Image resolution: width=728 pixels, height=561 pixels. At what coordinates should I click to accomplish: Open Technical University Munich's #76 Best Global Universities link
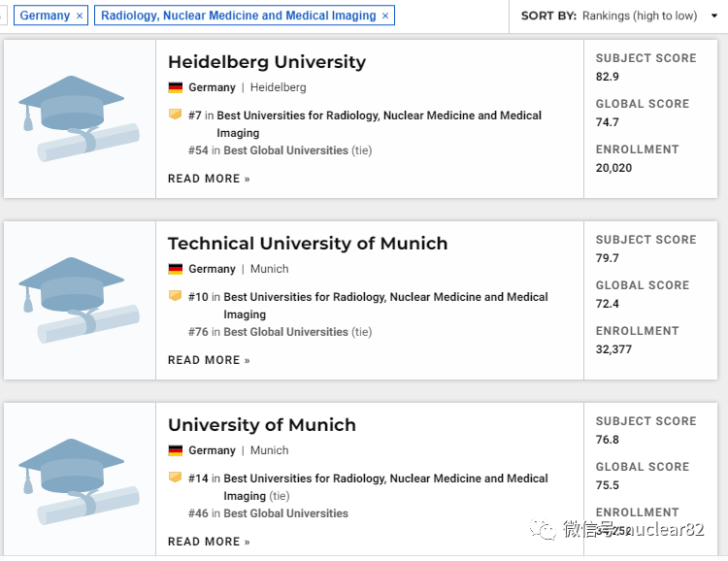[285, 332]
